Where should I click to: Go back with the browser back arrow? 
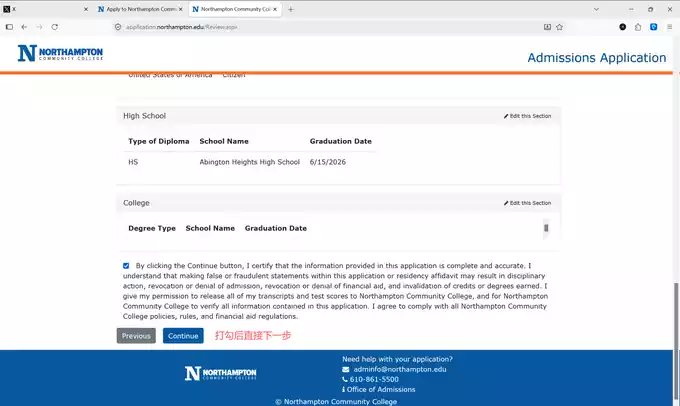tap(24, 27)
